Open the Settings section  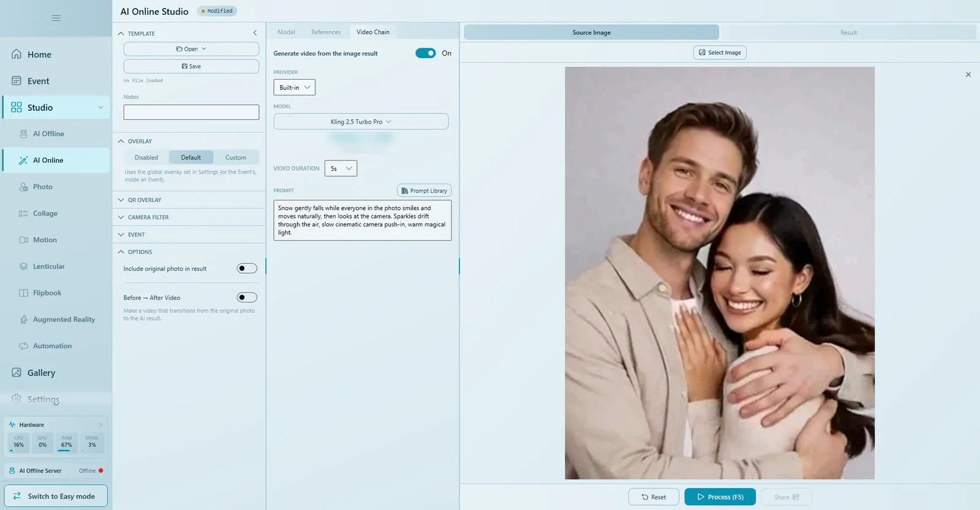click(x=56, y=399)
